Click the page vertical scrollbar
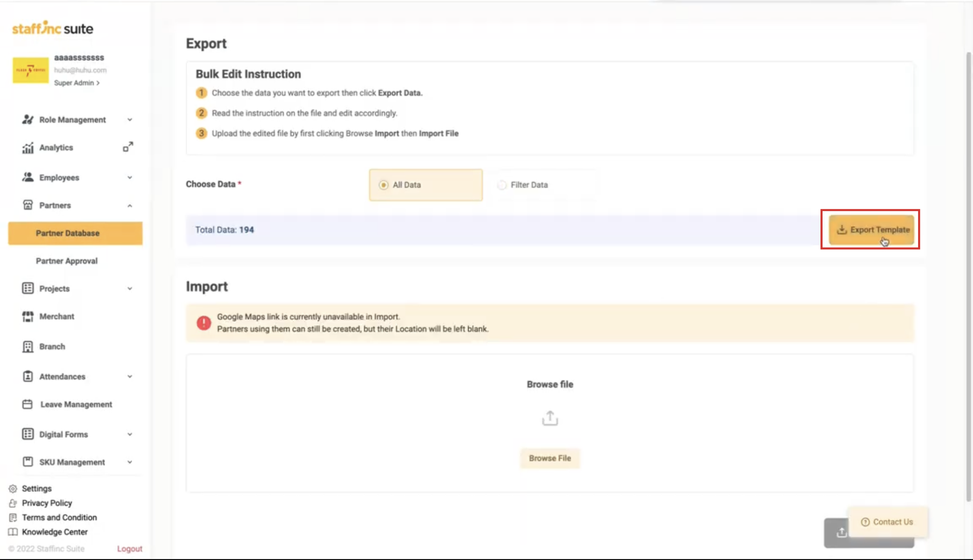This screenshot has height=560, width=973. coord(969,277)
